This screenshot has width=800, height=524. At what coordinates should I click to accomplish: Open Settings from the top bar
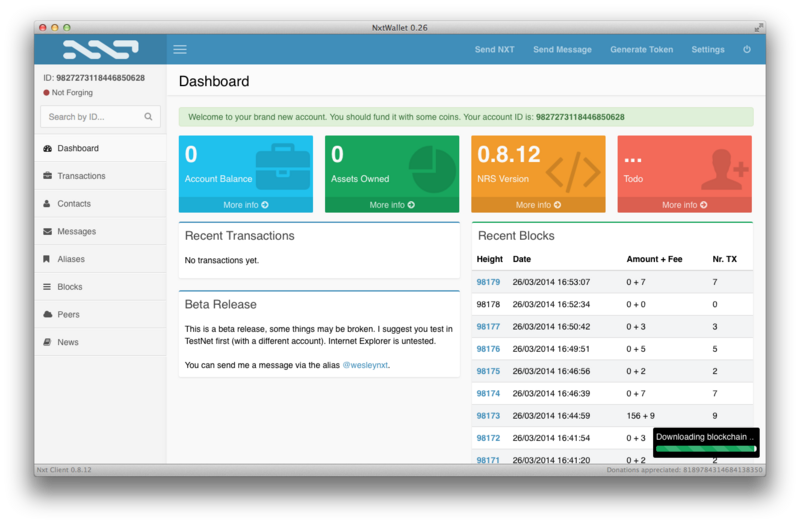click(707, 49)
